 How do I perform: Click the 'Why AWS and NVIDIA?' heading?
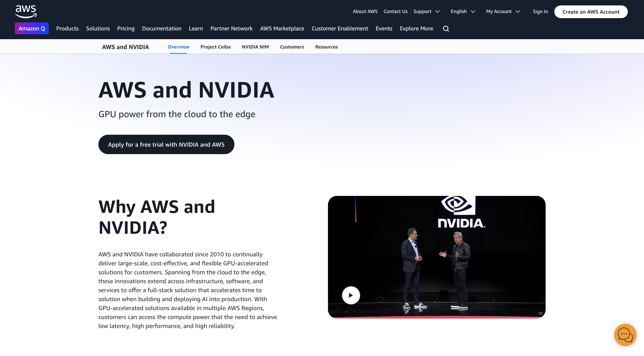(157, 217)
